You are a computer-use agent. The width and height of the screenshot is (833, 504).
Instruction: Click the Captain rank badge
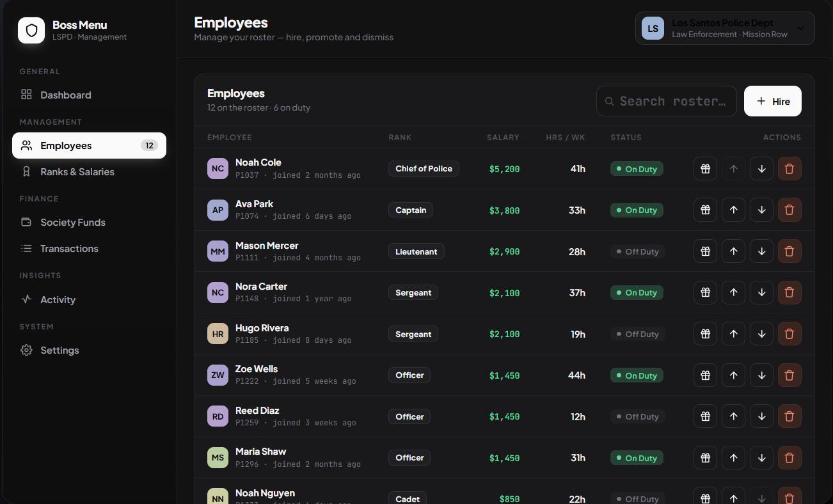pyautogui.click(x=411, y=210)
